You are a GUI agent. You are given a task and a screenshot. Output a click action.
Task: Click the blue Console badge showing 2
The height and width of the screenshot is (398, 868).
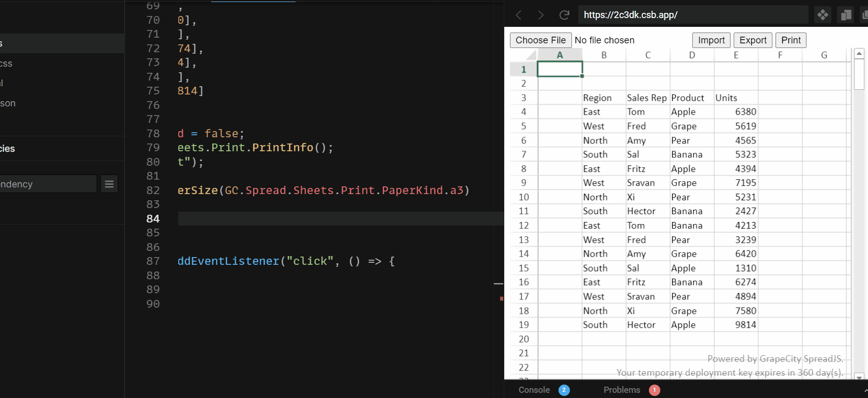click(x=564, y=390)
